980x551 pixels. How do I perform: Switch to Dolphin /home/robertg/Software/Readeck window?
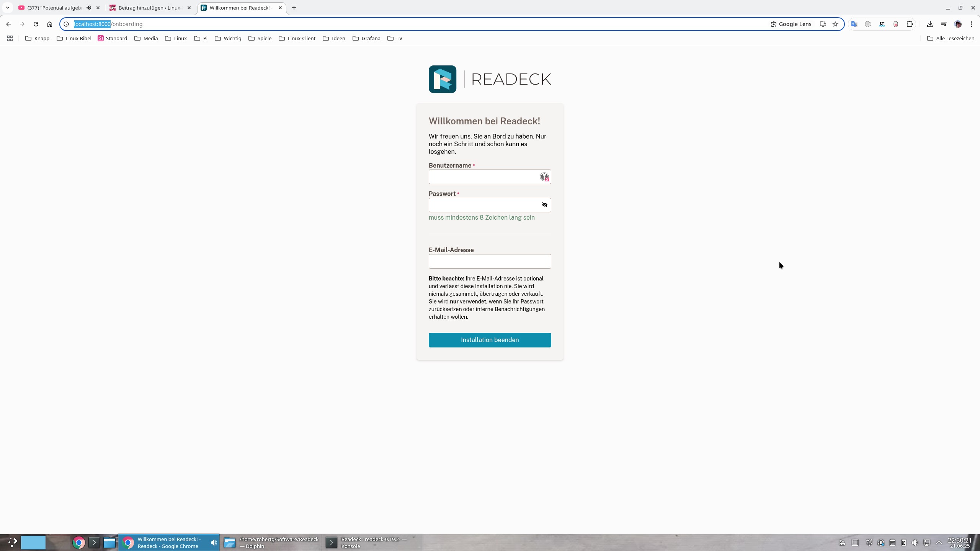(271, 543)
